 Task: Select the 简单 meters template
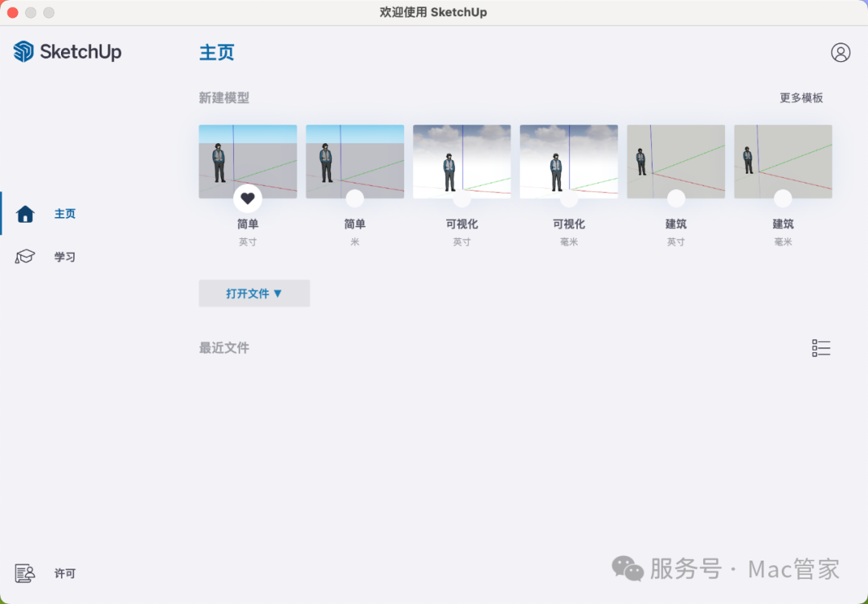pyautogui.click(x=354, y=158)
